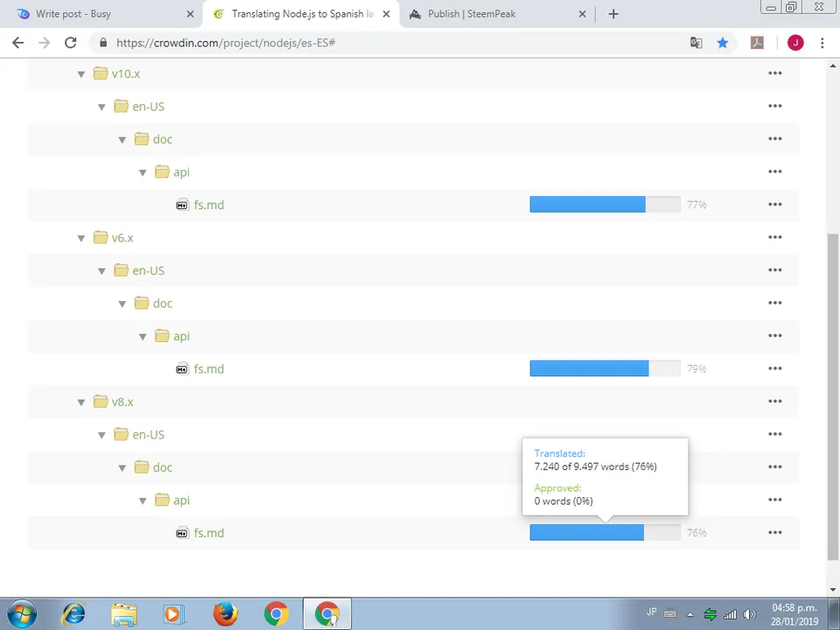
Task: Collapse api folder triangle under v8.x
Action: pos(143,500)
